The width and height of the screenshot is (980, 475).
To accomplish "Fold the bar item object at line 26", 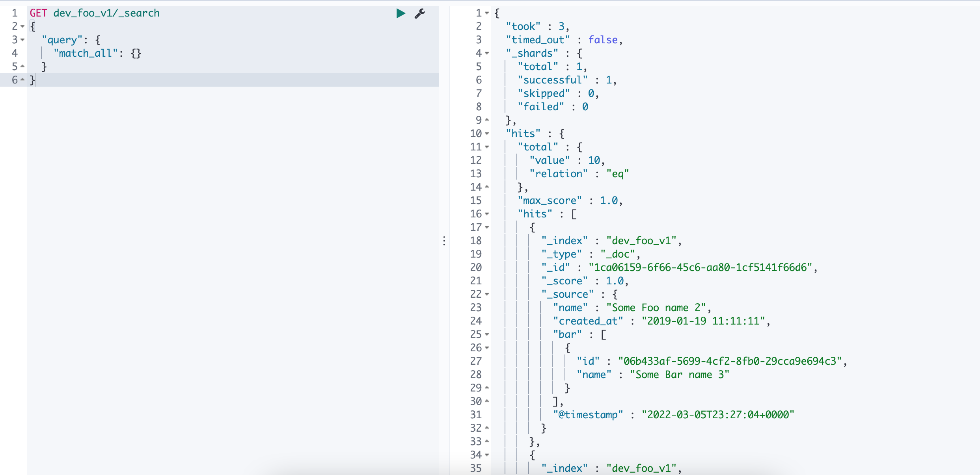I will [487, 348].
